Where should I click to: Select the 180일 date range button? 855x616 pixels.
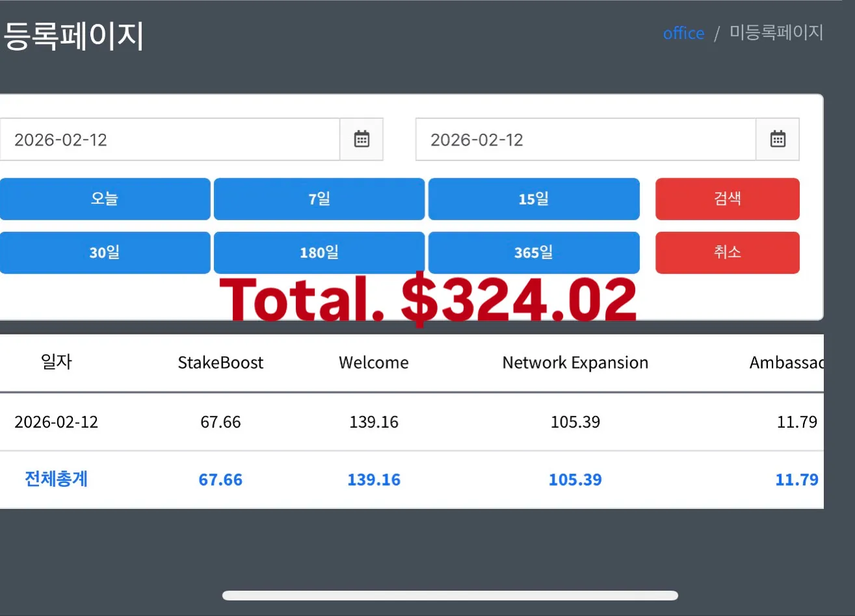(319, 253)
